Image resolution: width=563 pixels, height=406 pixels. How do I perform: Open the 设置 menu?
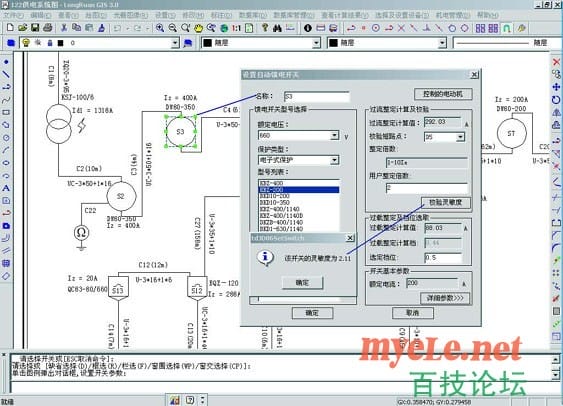click(x=165, y=15)
